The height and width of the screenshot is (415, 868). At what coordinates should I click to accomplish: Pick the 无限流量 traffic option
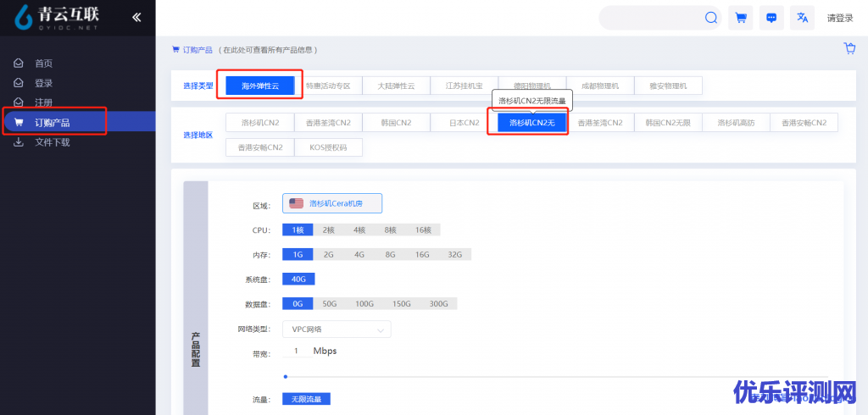[x=306, y=399]
